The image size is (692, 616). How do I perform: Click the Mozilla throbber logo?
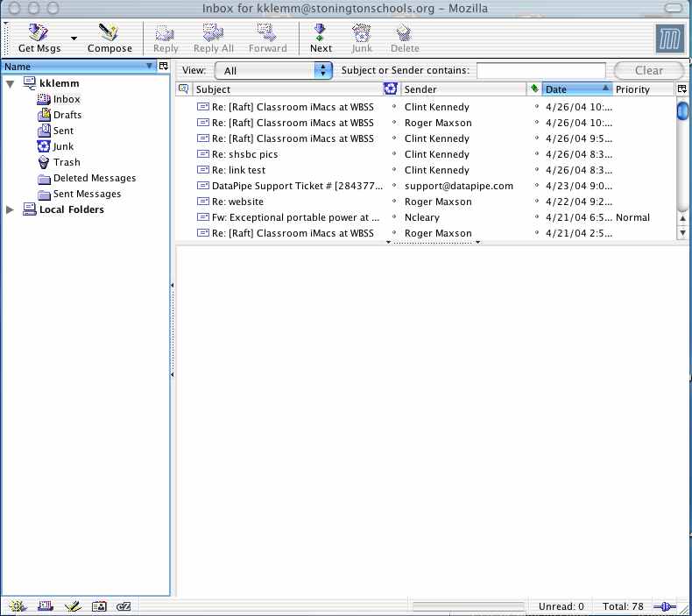669,39
